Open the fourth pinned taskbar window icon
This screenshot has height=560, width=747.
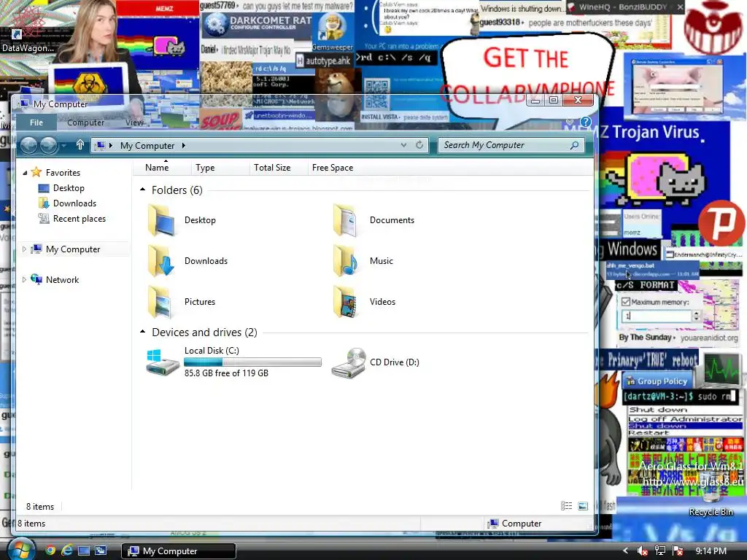(x=101, y=551)
